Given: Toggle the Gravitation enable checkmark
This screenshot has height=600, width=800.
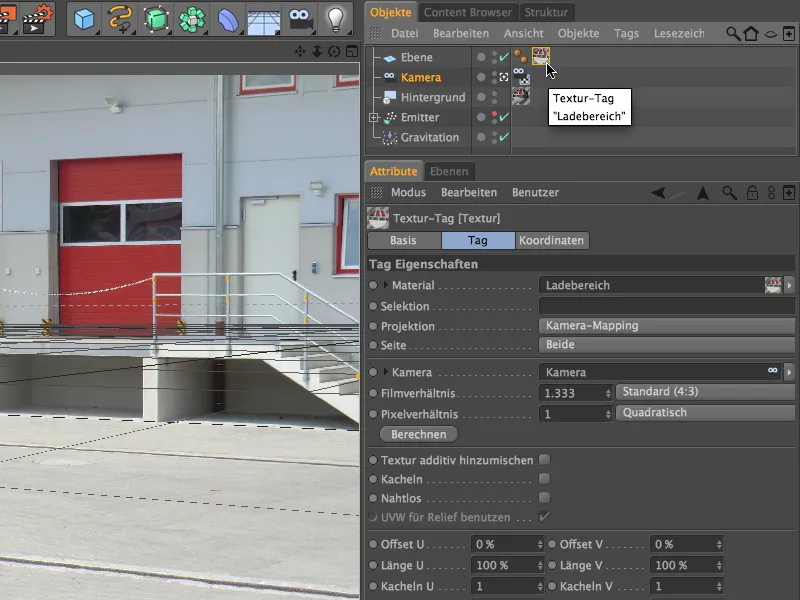Looking at the screenshot, I should [x=504, y=137].
